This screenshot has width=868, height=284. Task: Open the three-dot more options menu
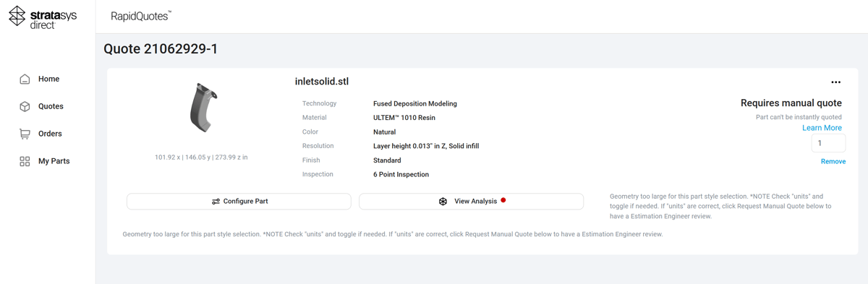(836, 82)
